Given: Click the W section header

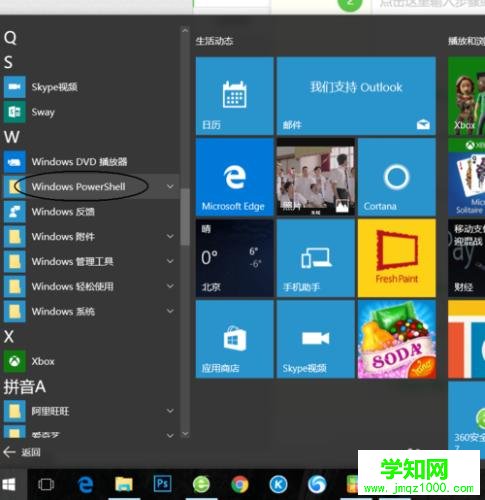Looking at the screenshot, I should point(12,137).
